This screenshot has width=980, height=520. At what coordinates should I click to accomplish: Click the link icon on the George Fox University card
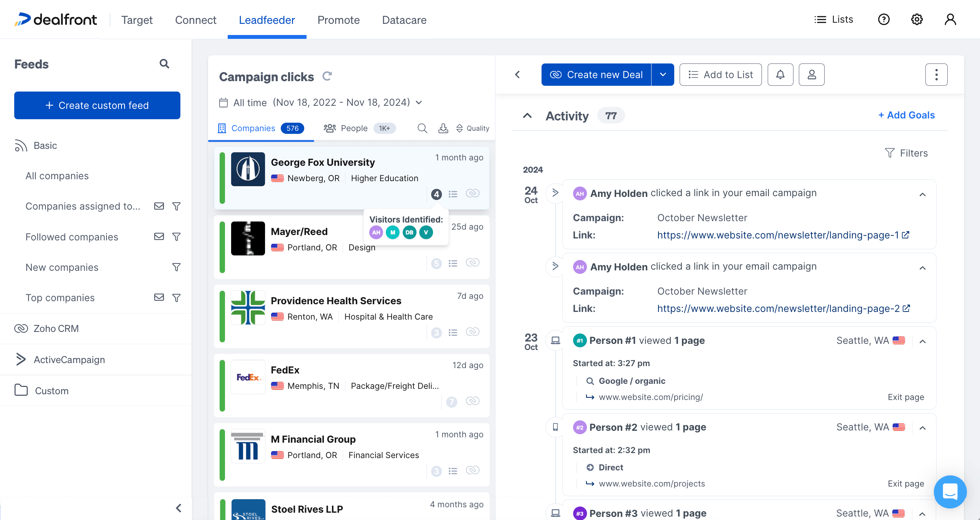tap(473, 194)
